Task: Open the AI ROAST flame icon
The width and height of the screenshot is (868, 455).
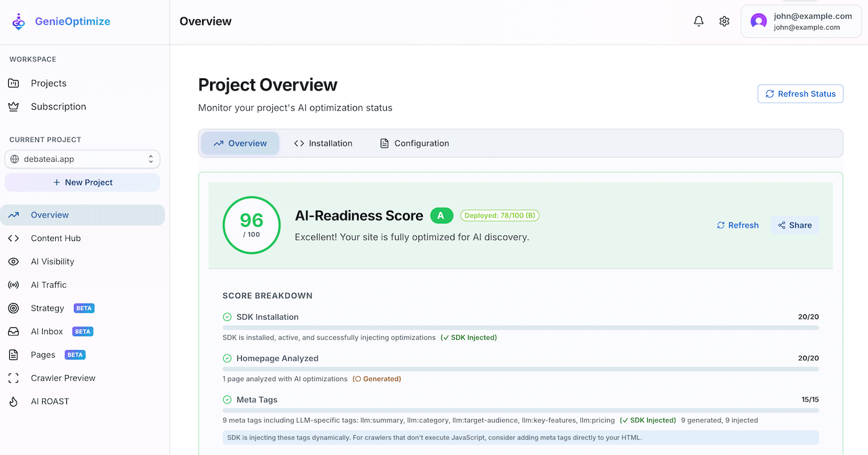Action: 14,401
